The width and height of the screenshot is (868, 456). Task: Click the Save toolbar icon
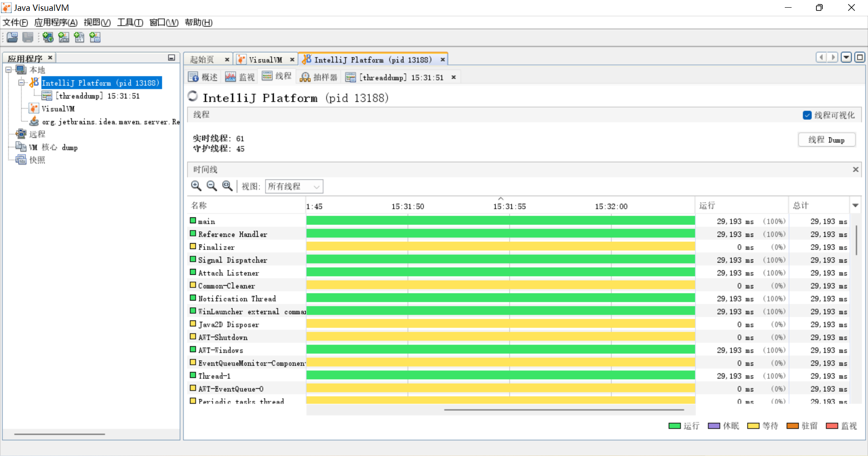coord(28,38)
